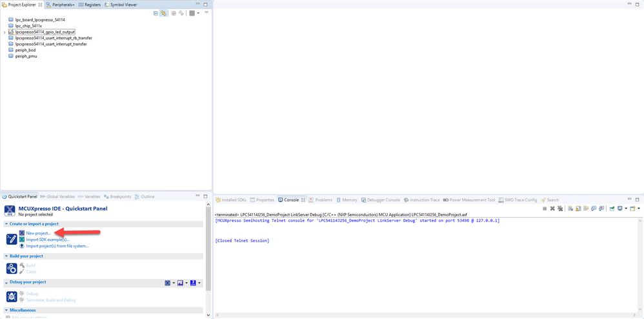Click the Debug link in Quickstart

tap(32, 294)
